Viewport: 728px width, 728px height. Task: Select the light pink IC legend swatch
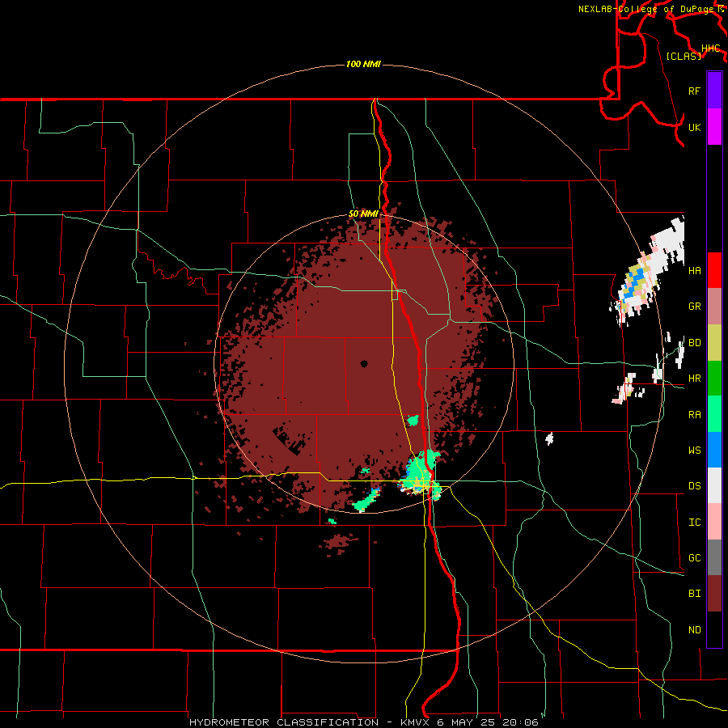pos(714,522)
